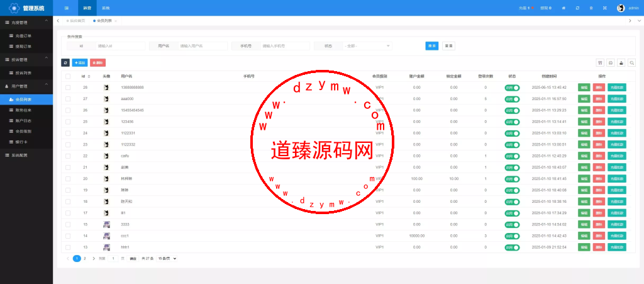
Task: Click the red 删除 batch delete button
Action: pos(97,62)
